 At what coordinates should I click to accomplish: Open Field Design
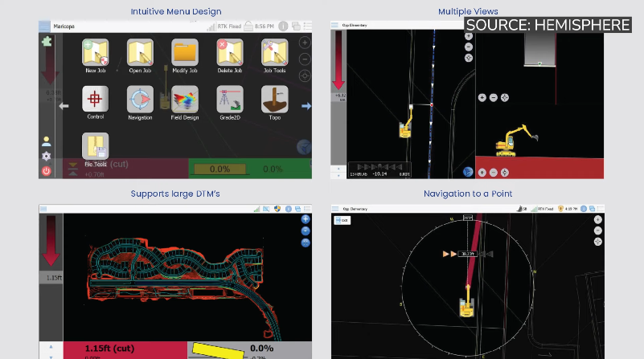[185, 100]
